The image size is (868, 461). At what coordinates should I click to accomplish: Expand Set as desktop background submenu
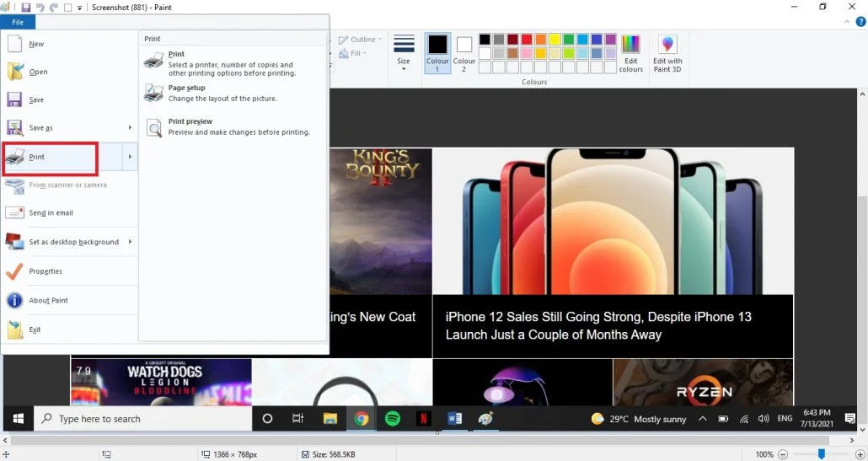coord(130,242)
